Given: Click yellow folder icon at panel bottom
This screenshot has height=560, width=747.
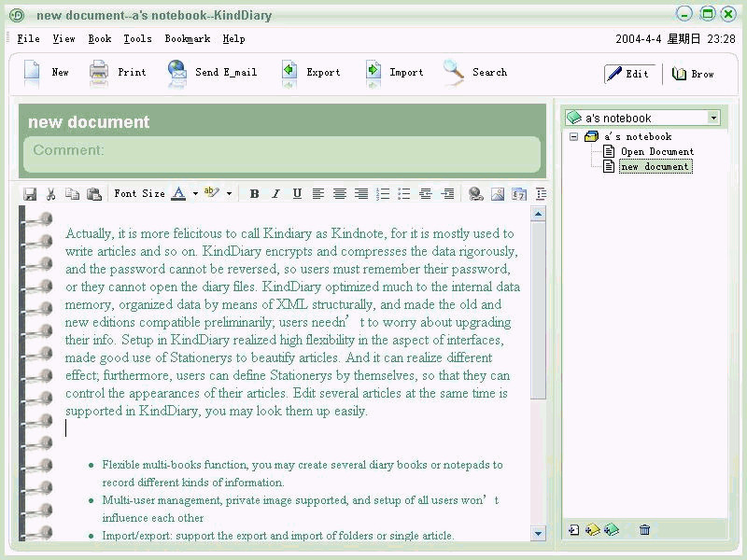Looking at the screenshot, I should pos(592,529).
